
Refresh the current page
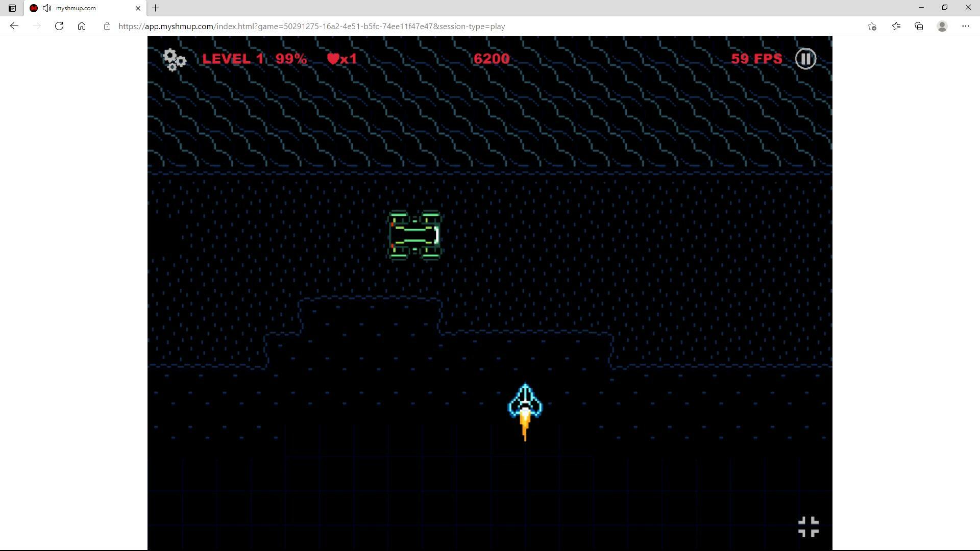[59, 26]
